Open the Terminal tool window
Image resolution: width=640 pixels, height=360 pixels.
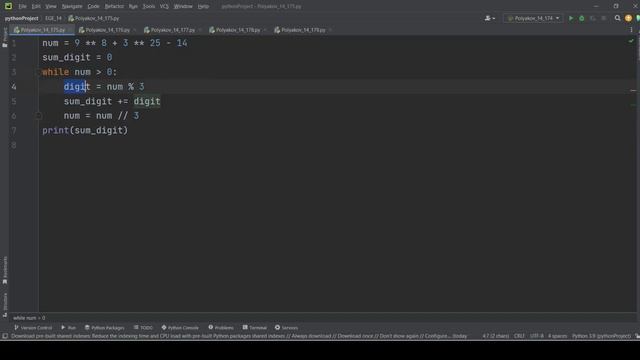point(255,327)
